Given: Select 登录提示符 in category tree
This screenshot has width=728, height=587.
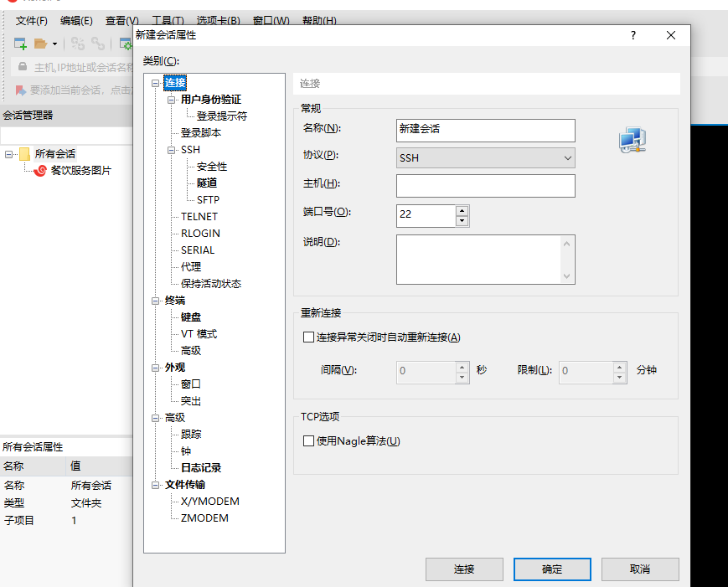Looking at the screenshot, I should click(221, 116).
